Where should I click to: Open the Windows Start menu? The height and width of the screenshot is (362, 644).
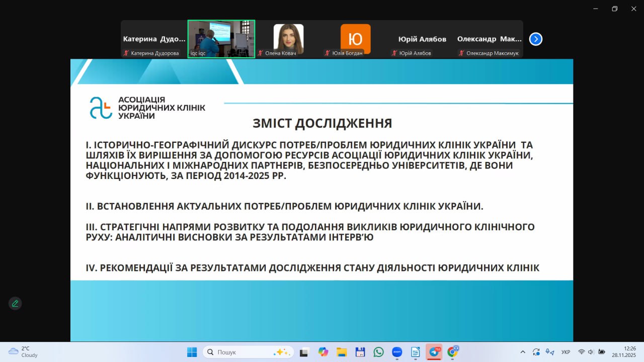click(x=192, y=352)
